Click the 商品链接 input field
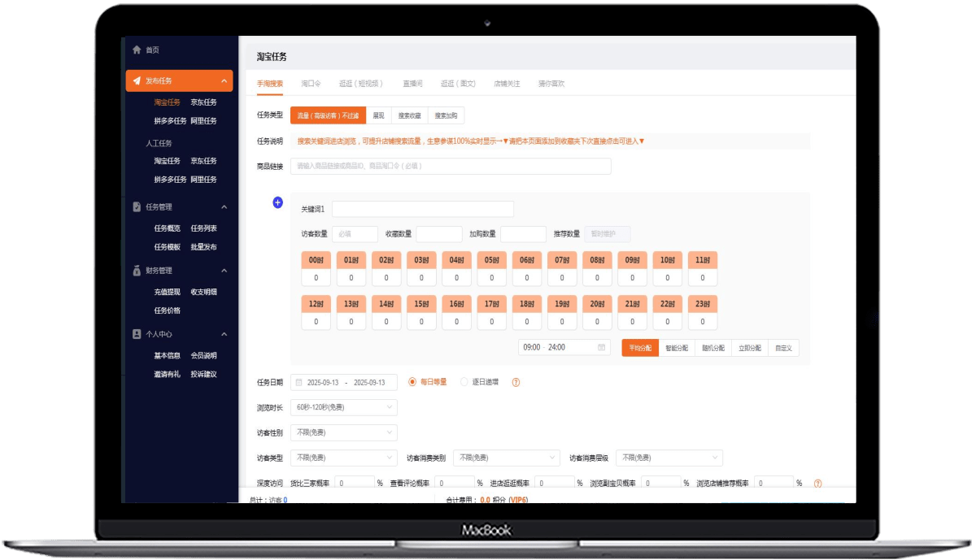Viewport: 976px width, 560px height. 450,166
